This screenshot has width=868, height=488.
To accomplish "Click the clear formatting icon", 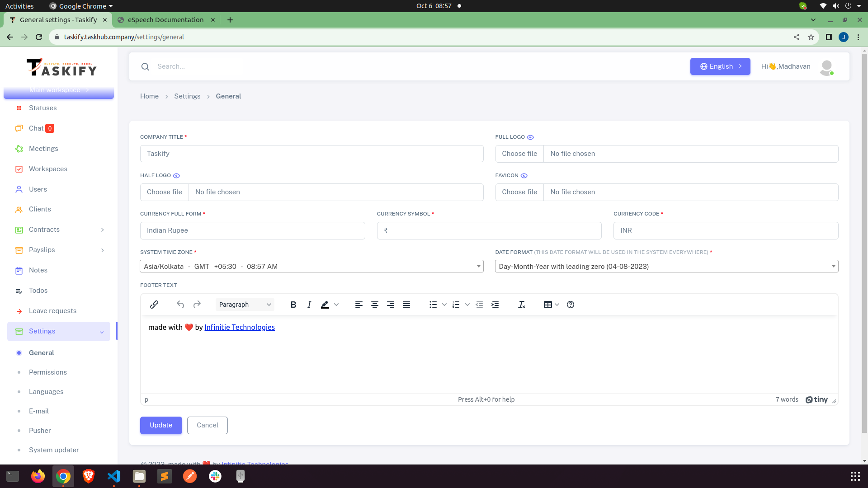I will pos(521,305).
